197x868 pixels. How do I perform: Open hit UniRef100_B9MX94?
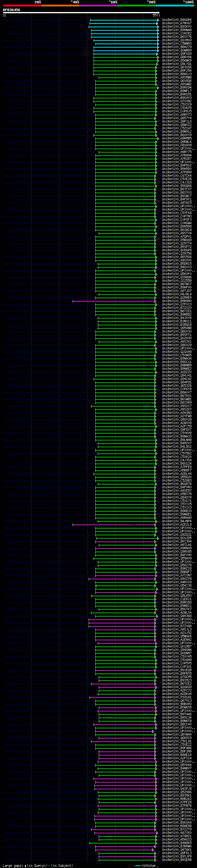click(177, 88)
